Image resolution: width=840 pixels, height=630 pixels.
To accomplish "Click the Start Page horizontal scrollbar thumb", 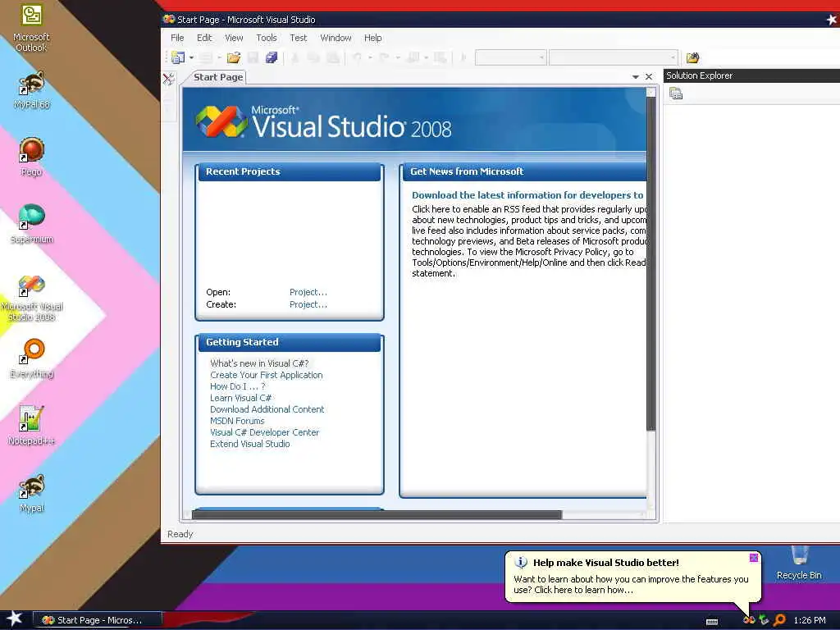I will 377,515.
